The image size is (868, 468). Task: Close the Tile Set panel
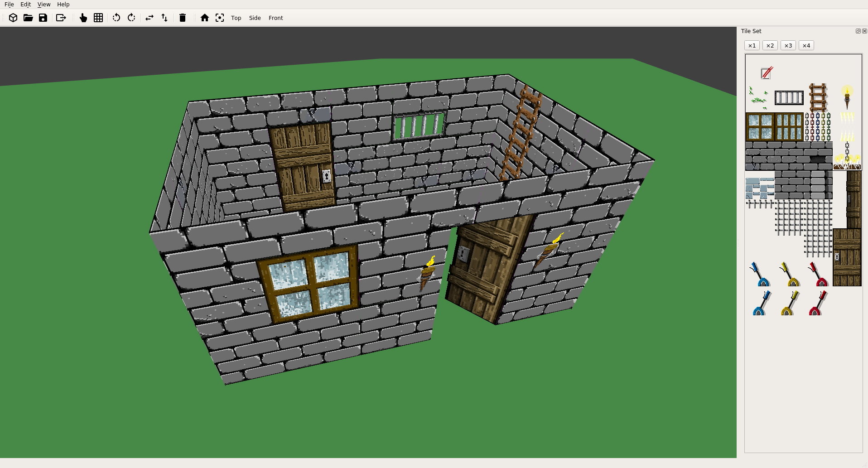864,31
